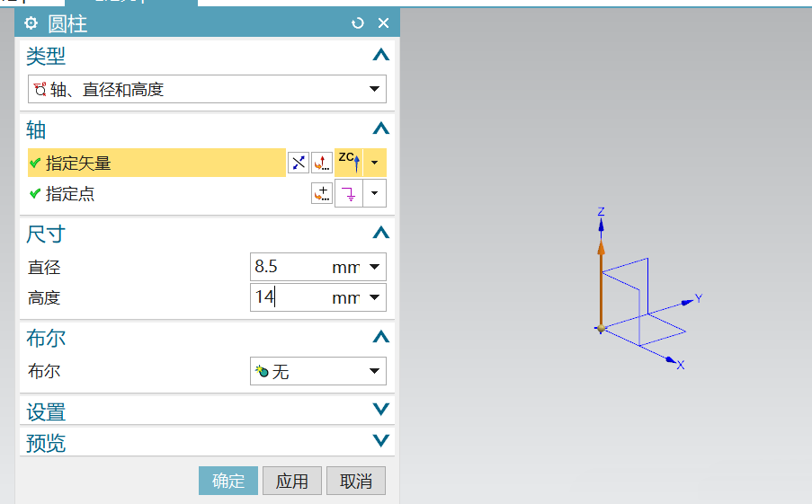The image size is (812, 504).
Task: Collapse the 类型 section
Action: [380, 55]
